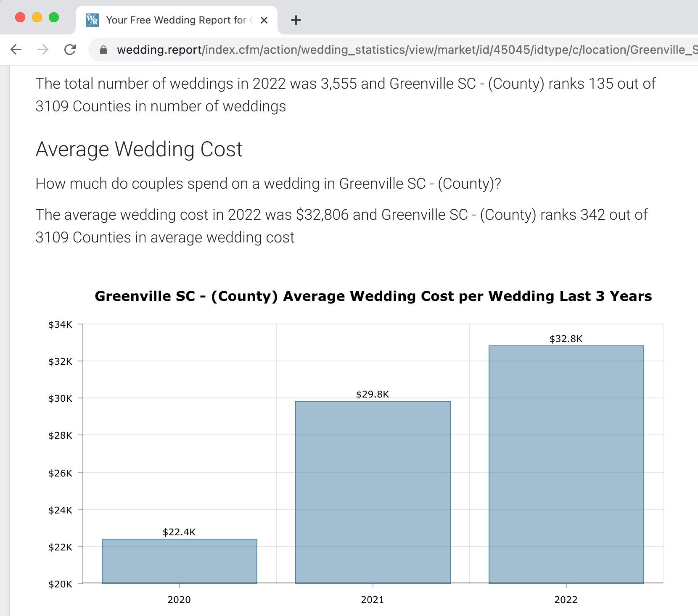Reload the wedding report page
The height and width of the screenshot is (616, 698).
tap(70, 50)
